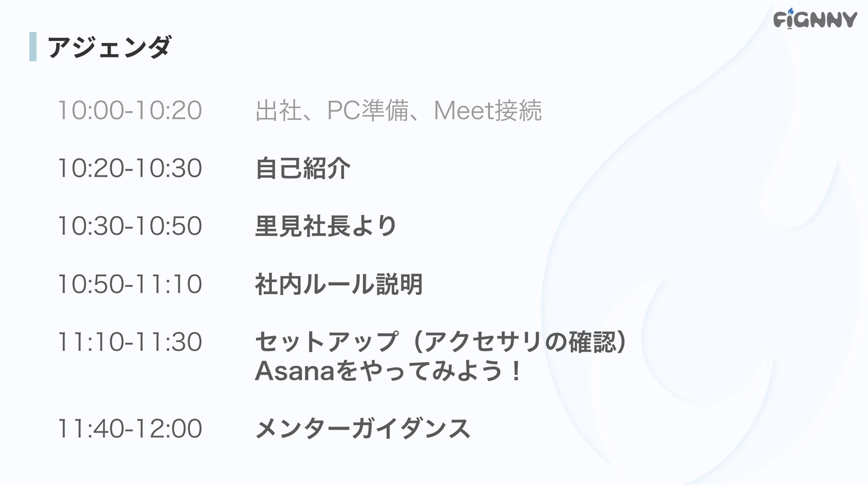Click the 自己紹介 agenda item
The width and height of the screenshot is (868, 485).
pos(303,168)
